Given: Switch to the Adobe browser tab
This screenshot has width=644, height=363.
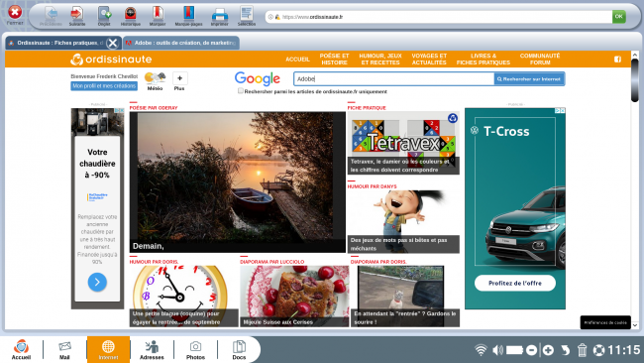Looking at the screenshot, I should (181, 43).
